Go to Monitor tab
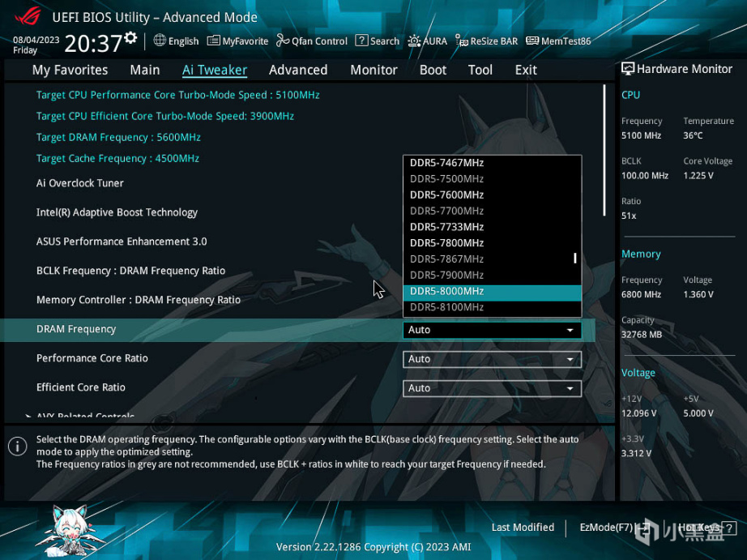Image resolution: width=747 pixels, height=560 pixels. [x=374, y=70]
